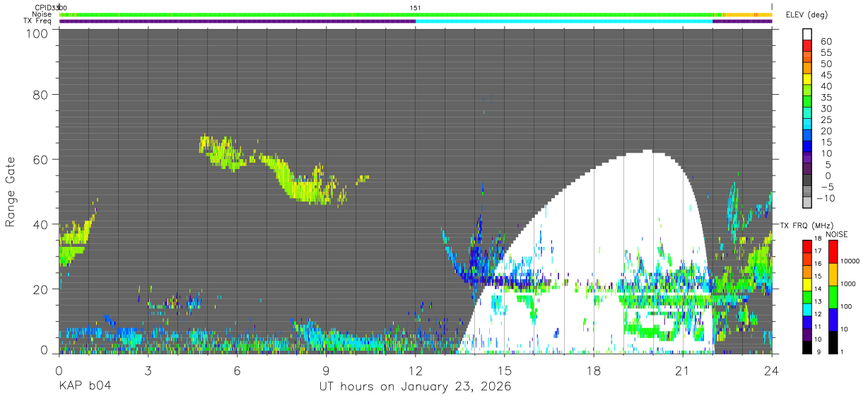Click the cyan segment of TX Freq strip
Screen dimensions: 868x401
[x=564, y=21]
